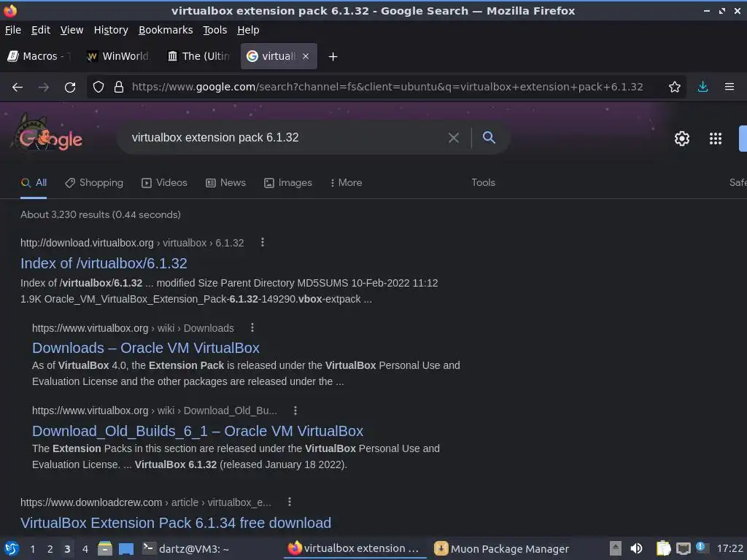This screenshot has height=560, width=747.
Task: Filter results by Videos
Action: (x=164, y=183)
